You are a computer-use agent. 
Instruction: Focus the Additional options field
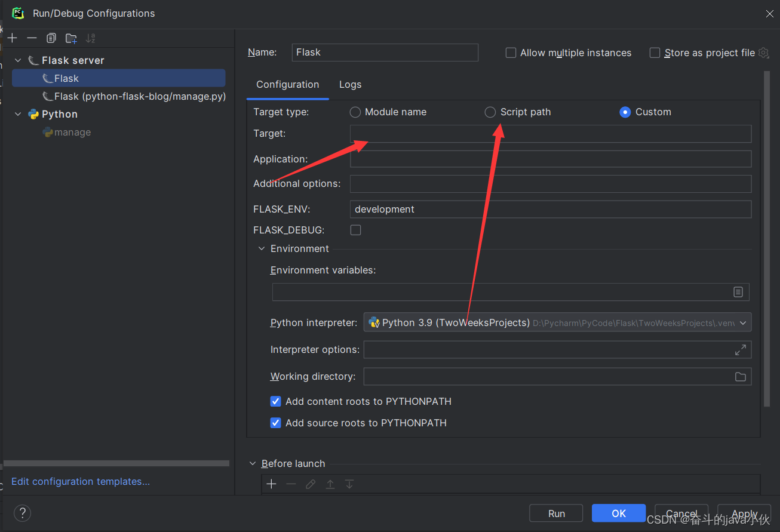pyautogui.click(x=551, y=184)
